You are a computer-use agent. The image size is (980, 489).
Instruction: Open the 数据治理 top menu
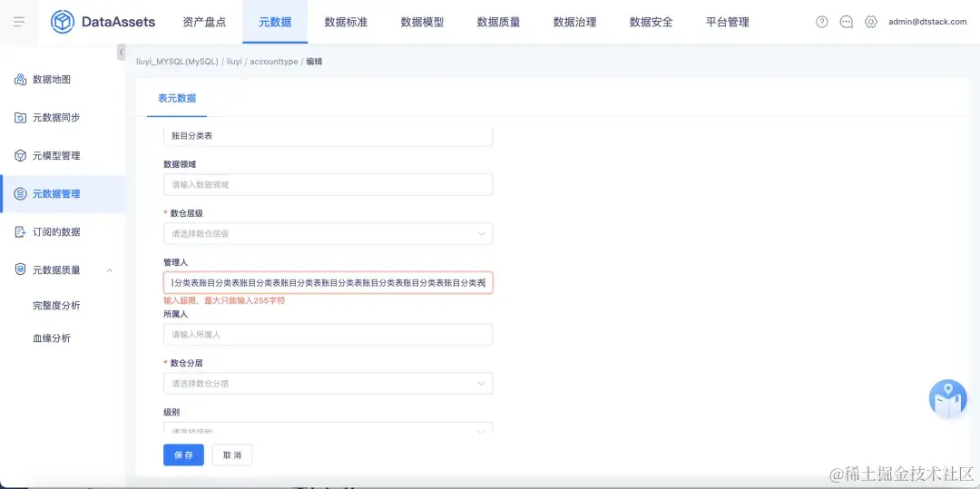click(x=575, y=22)
